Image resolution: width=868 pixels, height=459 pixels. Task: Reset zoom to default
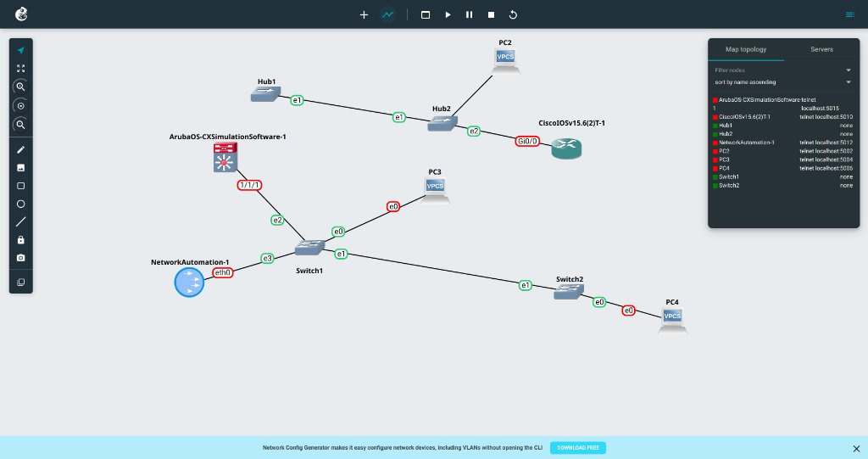[x=20, y=106]
